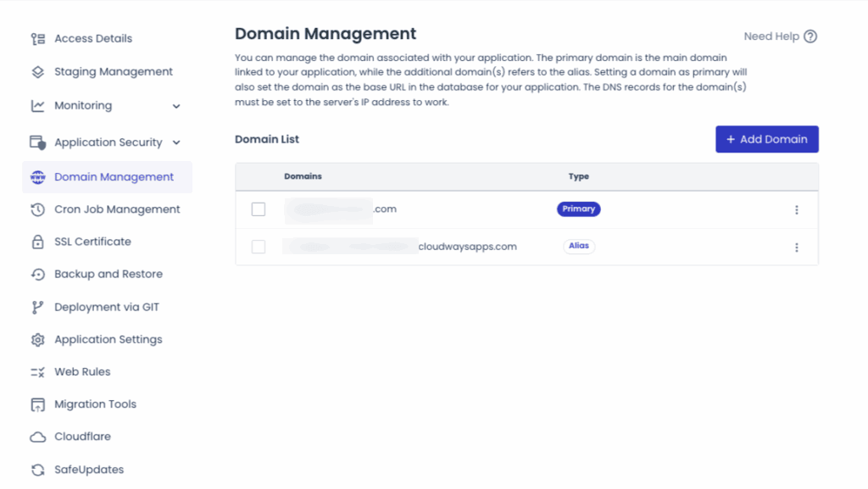Open three-dot menu for alias domain

tap(797, 247)
